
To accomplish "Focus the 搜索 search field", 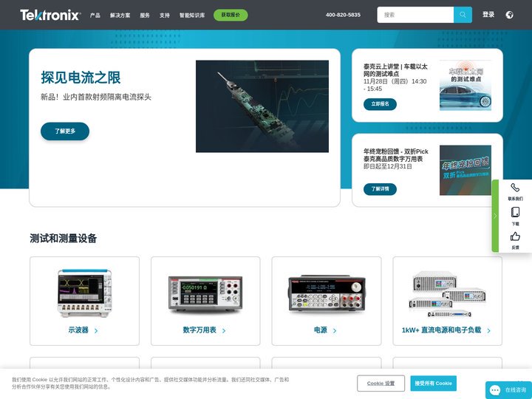I will 415,15.
